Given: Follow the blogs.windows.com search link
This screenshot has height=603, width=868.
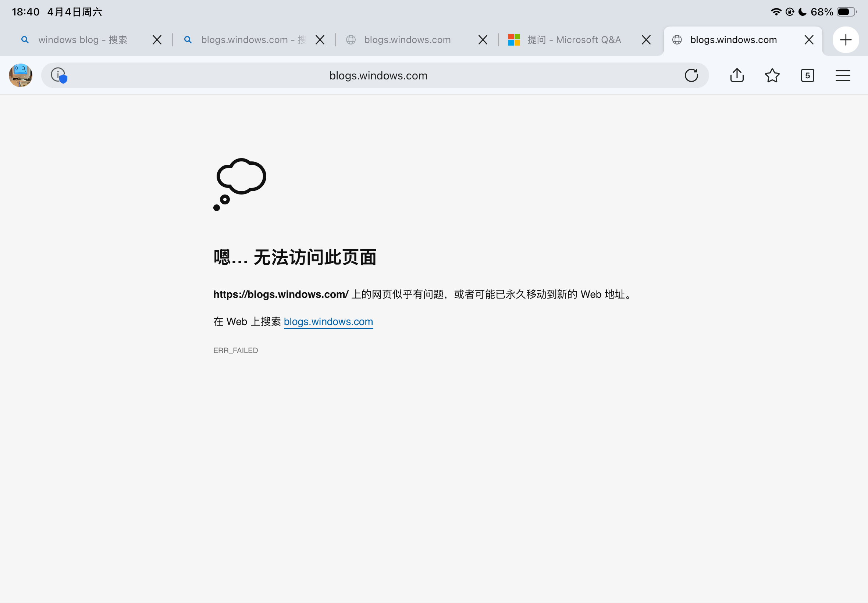Looking at the screenshot, I should (x=328, y=321).
